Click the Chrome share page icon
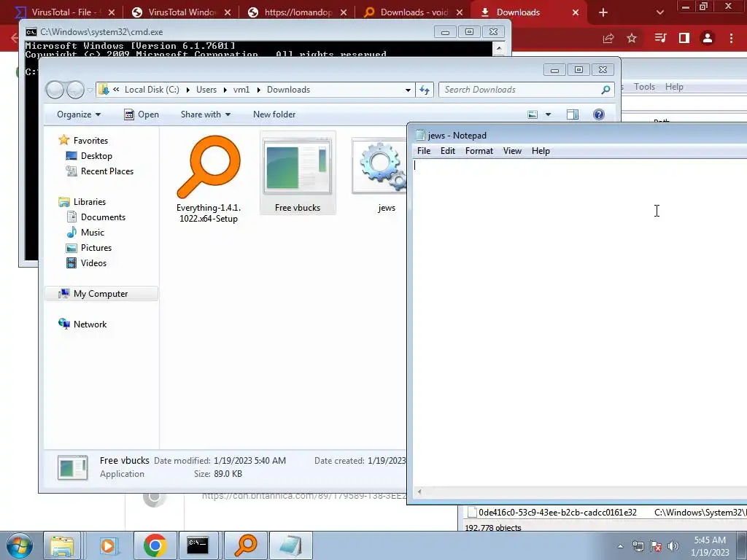Screen dimensions: 747x560 (x=608, y=38)
